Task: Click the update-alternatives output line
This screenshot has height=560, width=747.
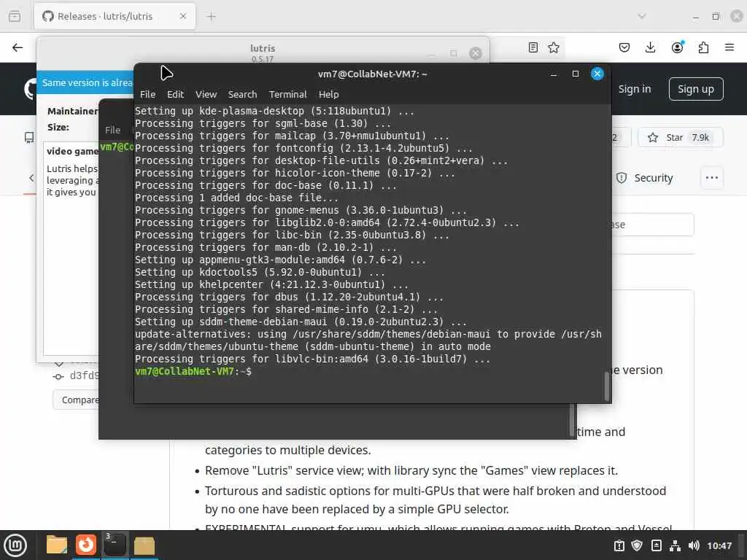Action: point(368,341)
